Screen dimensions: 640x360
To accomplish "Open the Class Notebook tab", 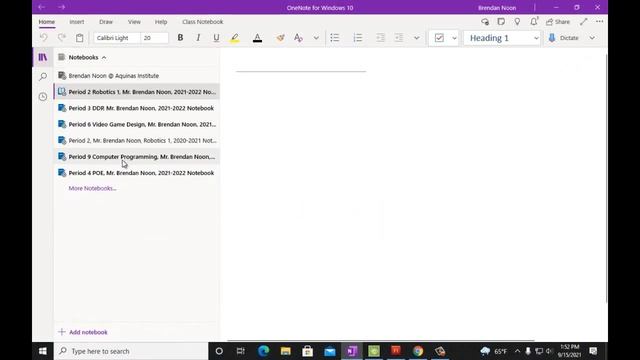I will click(202, 22).
